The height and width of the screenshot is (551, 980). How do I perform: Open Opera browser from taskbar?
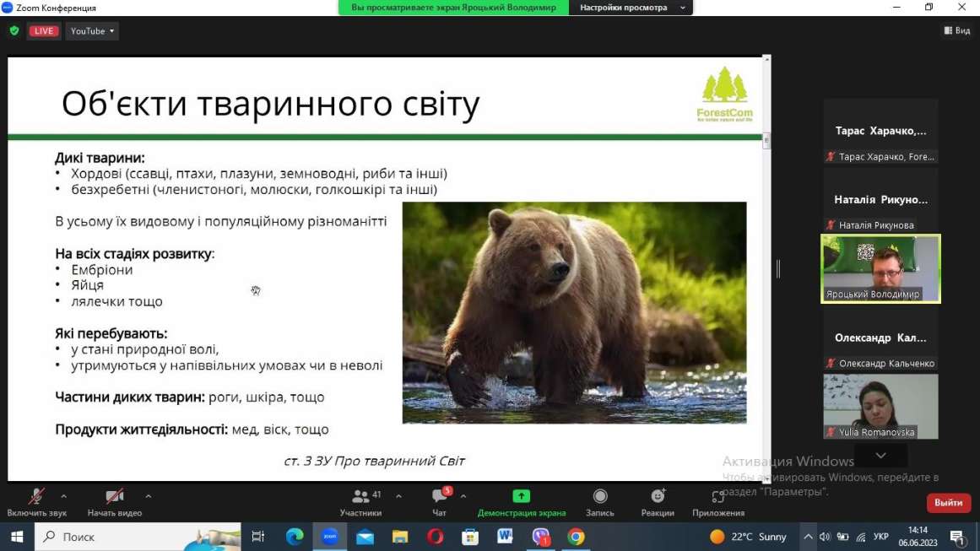pos(435,537)
